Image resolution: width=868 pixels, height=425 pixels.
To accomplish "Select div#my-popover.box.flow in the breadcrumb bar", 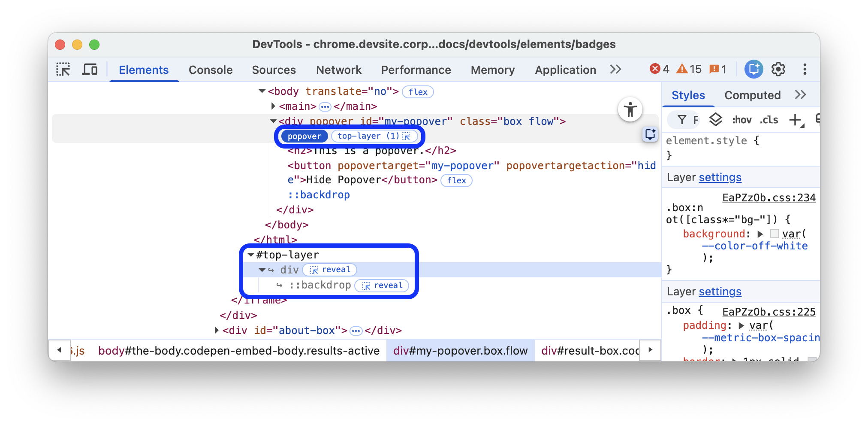I will pyautogui.click(x=460, y=350).
